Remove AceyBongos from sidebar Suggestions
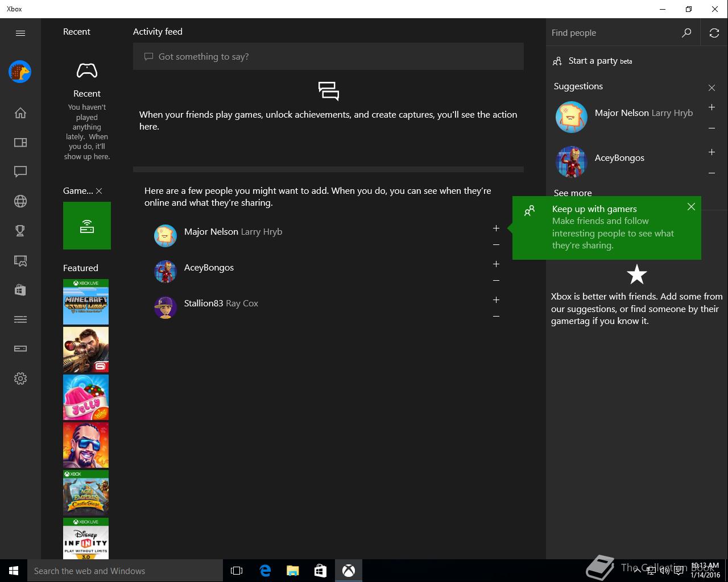 712,173
